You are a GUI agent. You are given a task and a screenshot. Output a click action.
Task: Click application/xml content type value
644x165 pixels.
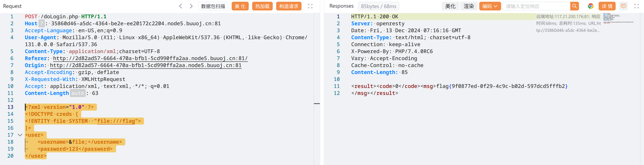(92, 51)
